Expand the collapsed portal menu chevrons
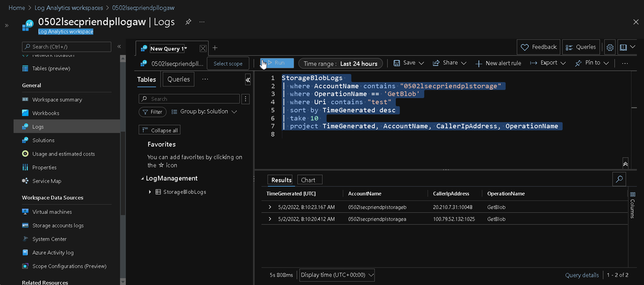 click(x=6, y=25)
